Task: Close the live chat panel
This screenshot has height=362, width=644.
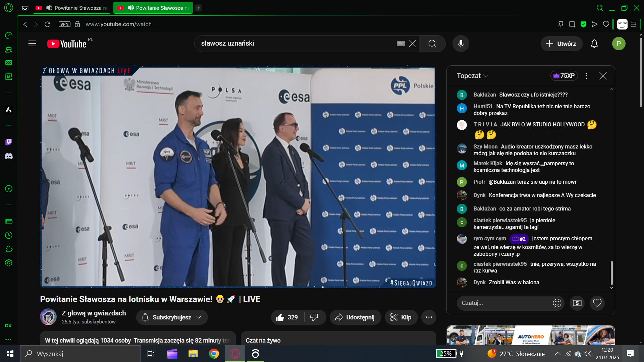Action: [603, 76]
